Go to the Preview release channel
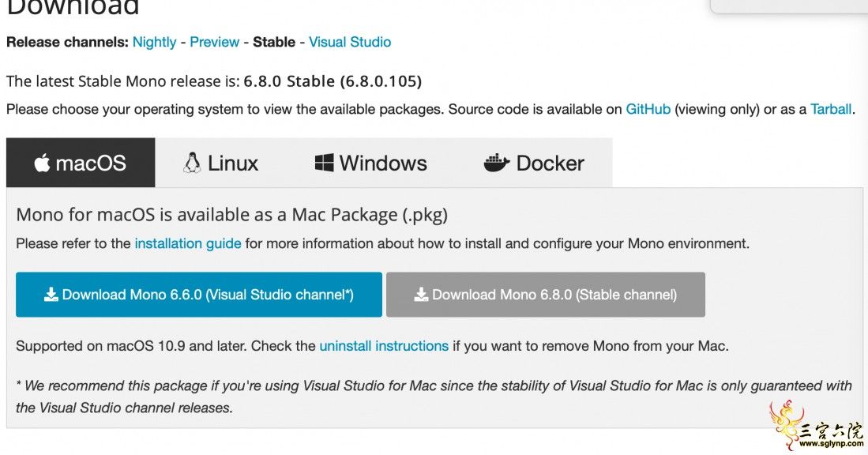 pyautogui.click(x=215, y=42)
